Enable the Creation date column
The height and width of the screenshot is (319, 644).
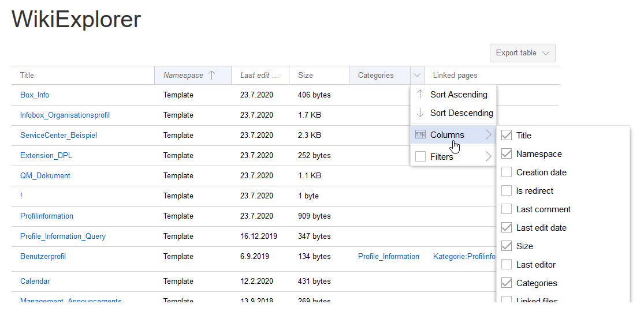click(507, 172)
